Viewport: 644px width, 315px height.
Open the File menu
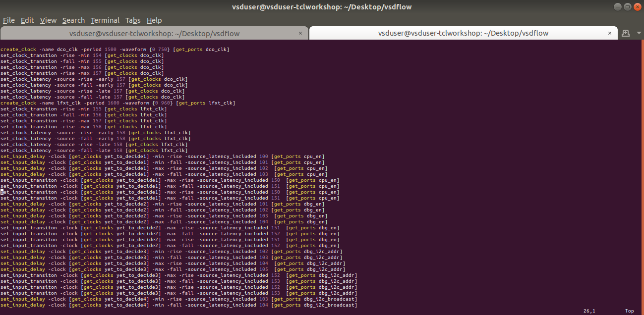8,20
